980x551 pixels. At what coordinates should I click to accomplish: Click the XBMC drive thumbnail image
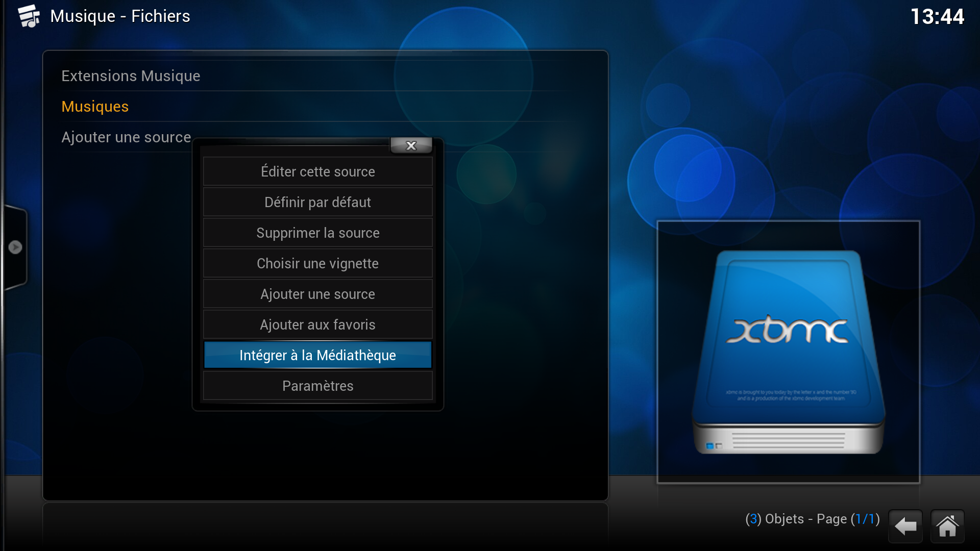(x=789, y=352)
